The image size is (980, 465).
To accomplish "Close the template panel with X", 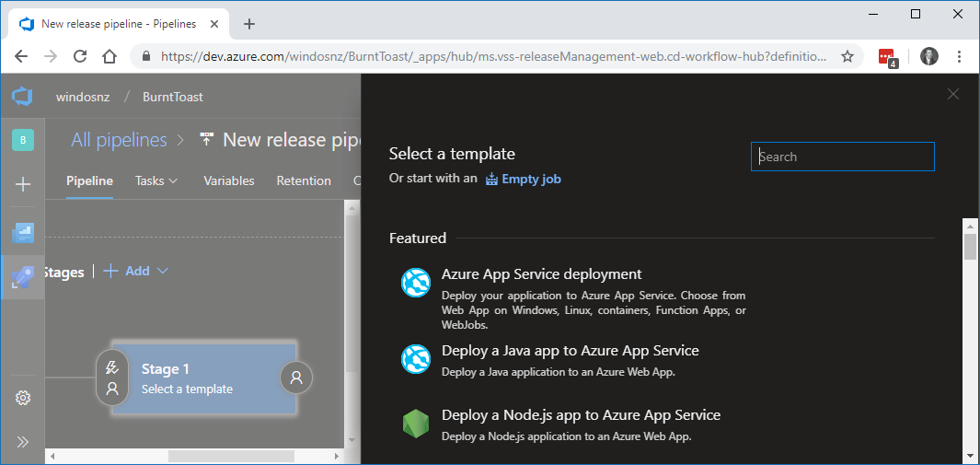I will 953,94.
